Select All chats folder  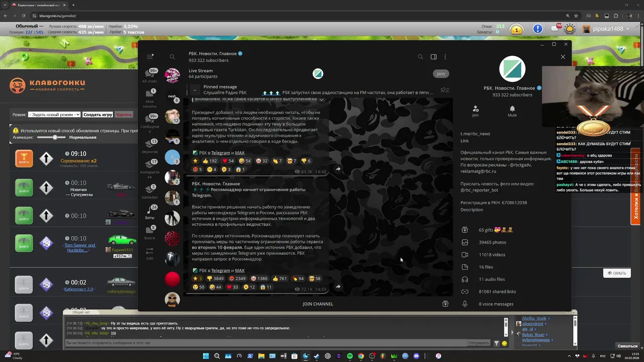[149, 75]
